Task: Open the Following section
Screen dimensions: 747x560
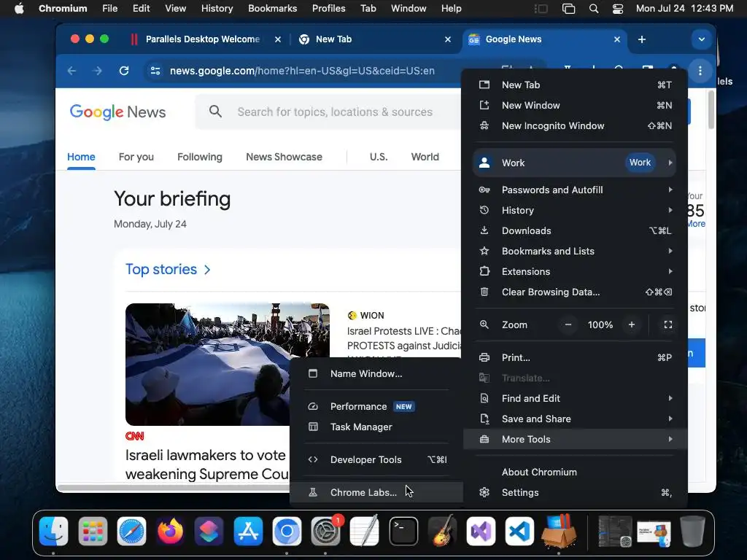Action: click(x=200, y=157)
